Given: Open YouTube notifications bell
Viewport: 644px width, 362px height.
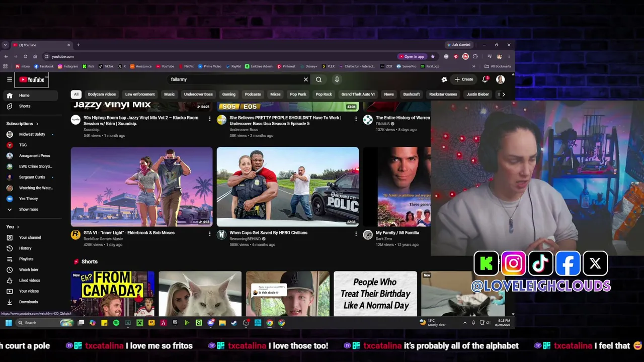Looking at the screenshot, I should click(x=485, y=79).
